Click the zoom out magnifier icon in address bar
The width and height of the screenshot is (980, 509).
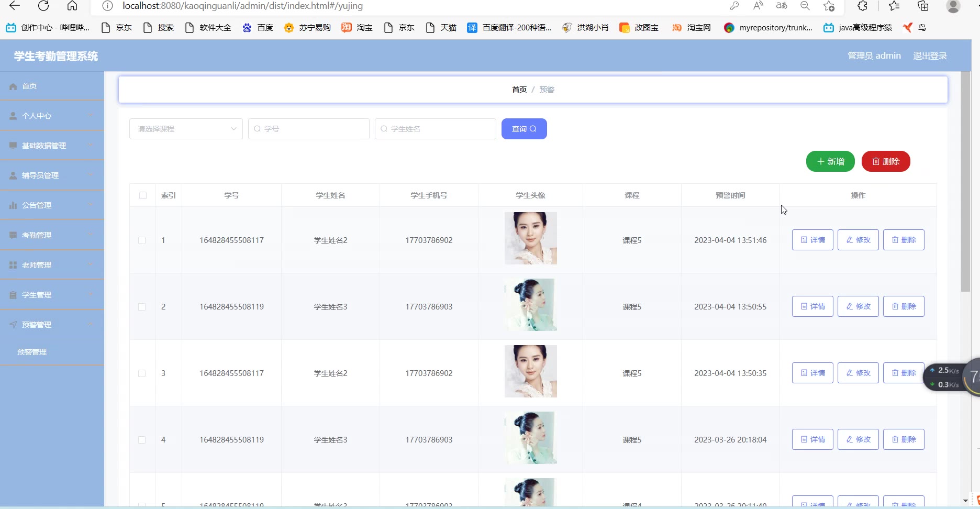805,6
